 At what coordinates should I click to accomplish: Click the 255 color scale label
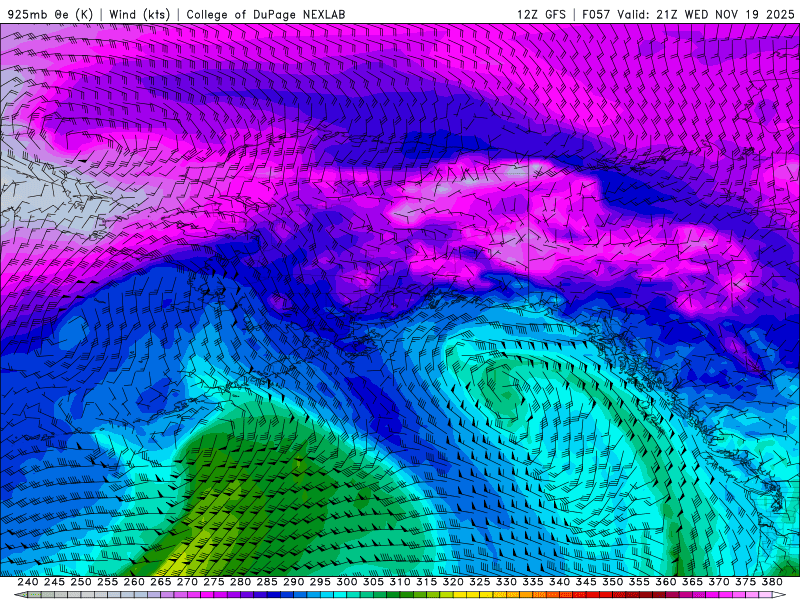point(108,582)
